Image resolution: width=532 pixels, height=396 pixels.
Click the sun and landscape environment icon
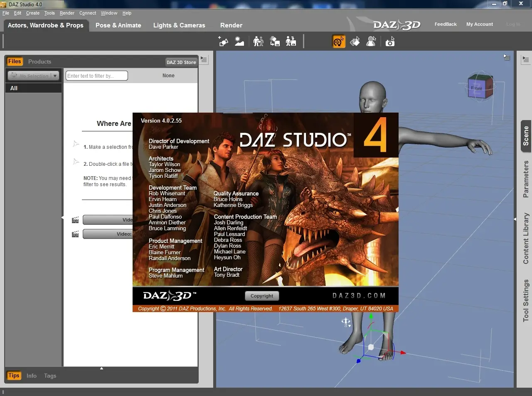pyautogui.click(x=239, y=41)
